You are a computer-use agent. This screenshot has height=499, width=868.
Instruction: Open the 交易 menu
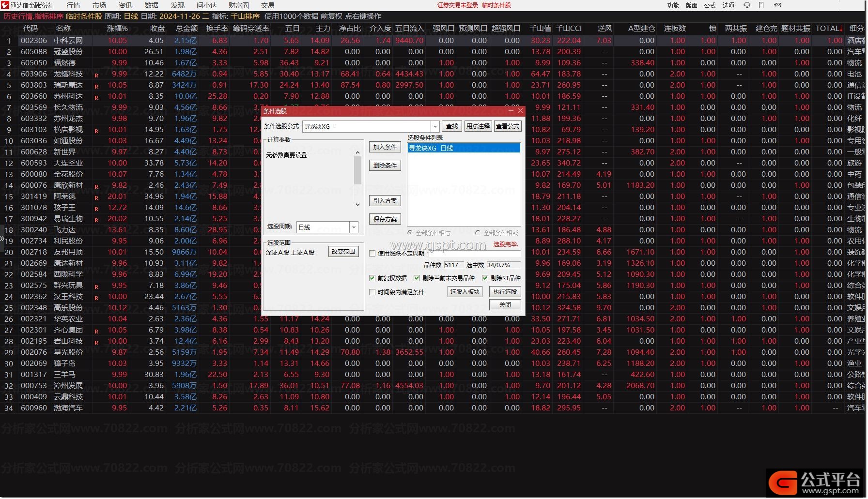pos(267,5)
